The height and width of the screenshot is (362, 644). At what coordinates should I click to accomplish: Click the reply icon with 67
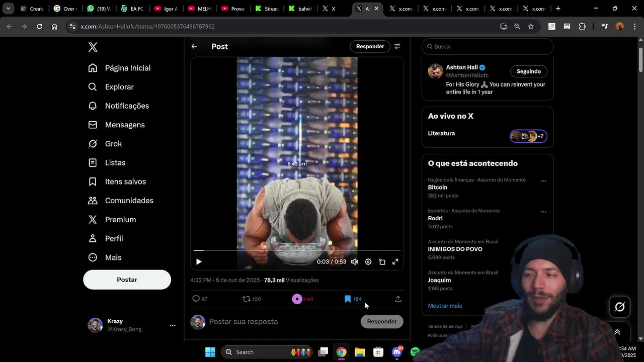(x=200, y=299)
